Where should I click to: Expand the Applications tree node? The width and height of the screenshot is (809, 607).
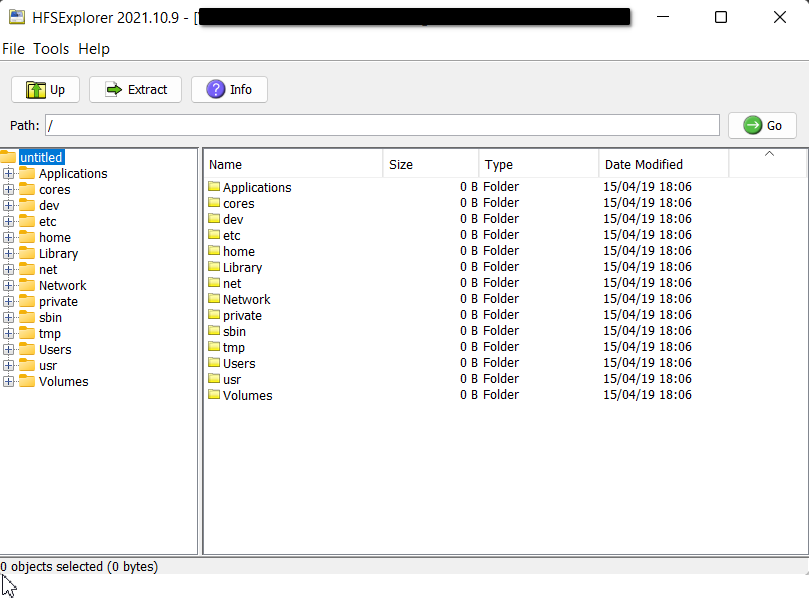tap(9, 173)
